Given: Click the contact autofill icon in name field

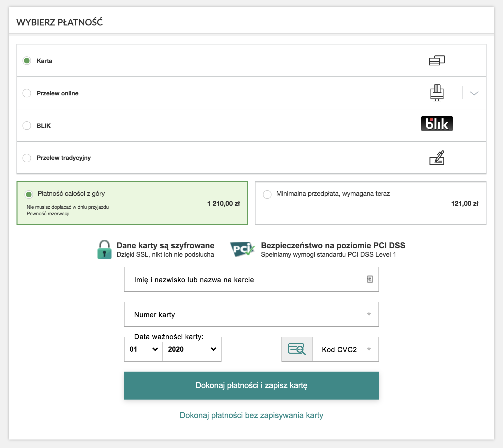Looking at the screenshot, I should (370, 279).
